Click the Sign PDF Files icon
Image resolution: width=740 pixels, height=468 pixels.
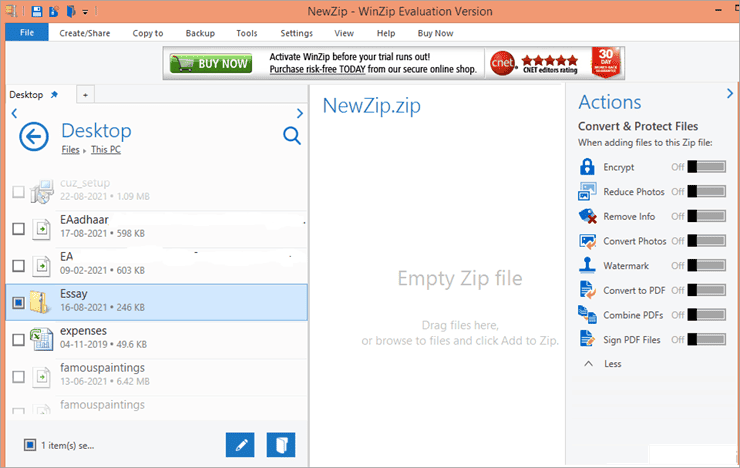click(587, 339)
